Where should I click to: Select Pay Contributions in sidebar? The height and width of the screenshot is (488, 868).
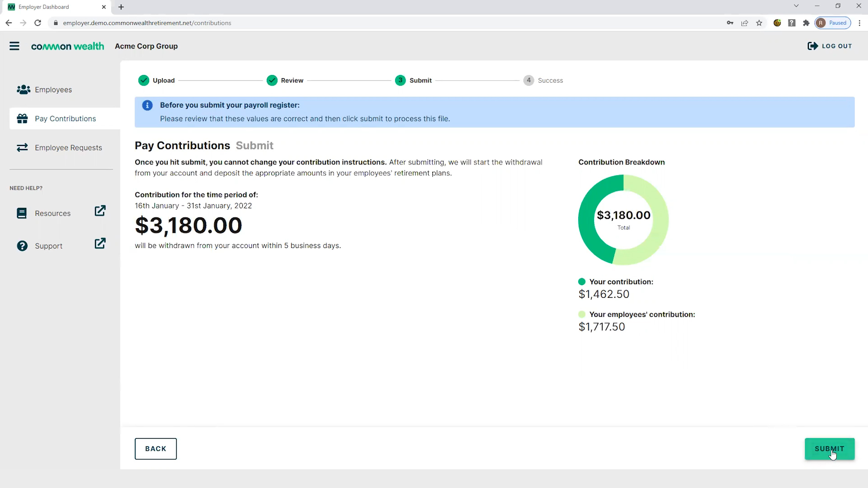pos(65,119)
